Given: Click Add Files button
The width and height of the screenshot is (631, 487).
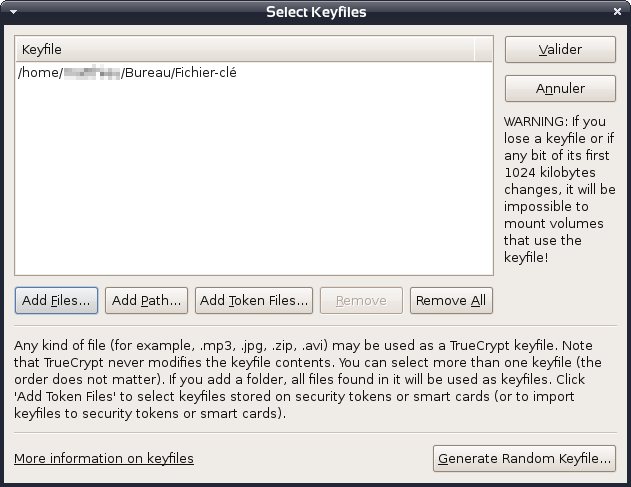Looking at the screenshot, I should [57, 300].
